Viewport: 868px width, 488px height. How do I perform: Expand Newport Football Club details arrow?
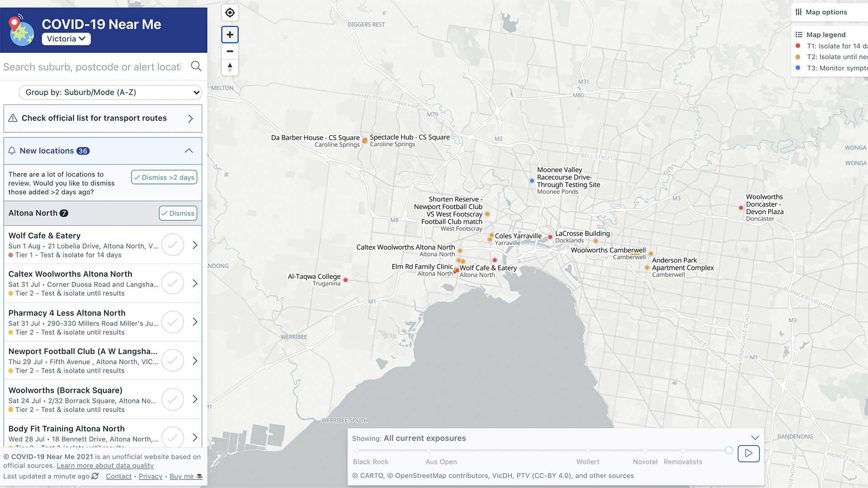(195, 361)
